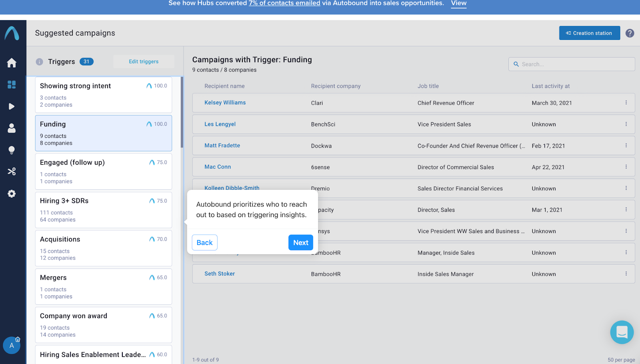Click the Job title column header
The width and height of the screenshot is (640, 364).
pyautogui.click(x=428, y=86)
